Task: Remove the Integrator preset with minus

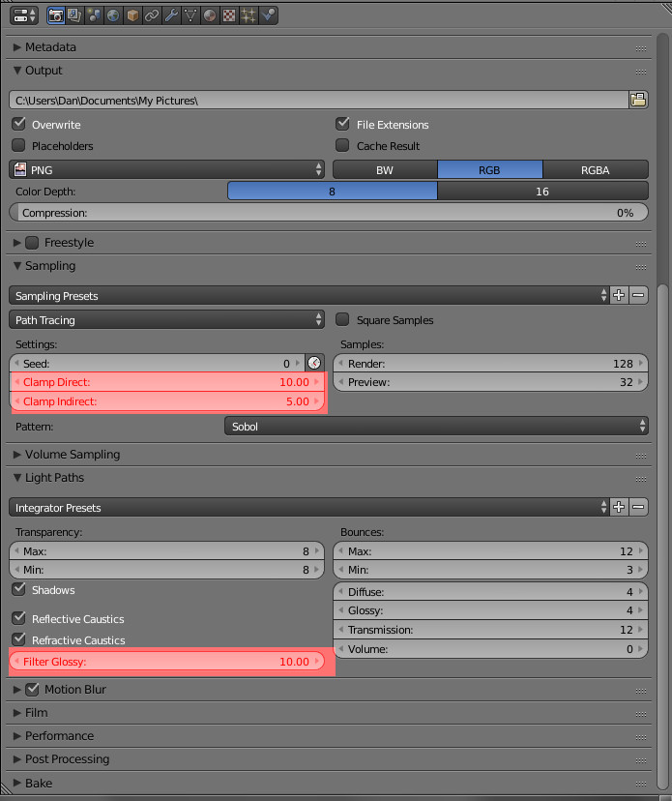Action: pos(638,507)
